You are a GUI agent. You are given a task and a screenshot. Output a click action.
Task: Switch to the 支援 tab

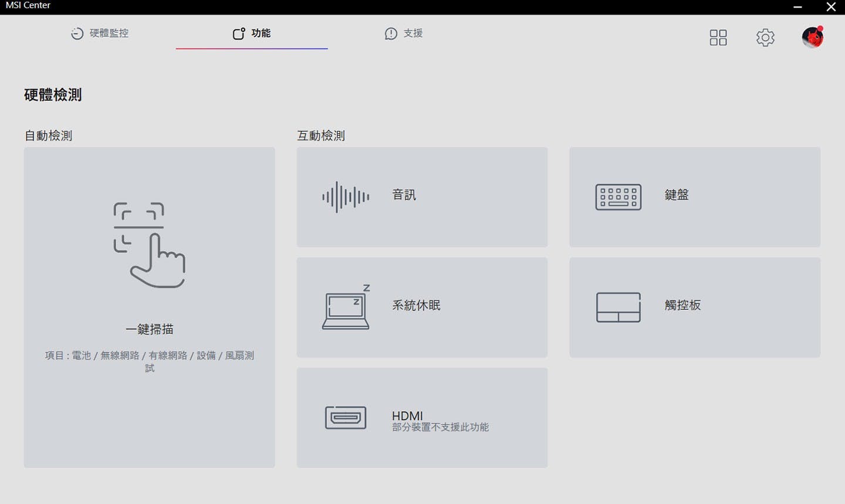click(404, 33)
